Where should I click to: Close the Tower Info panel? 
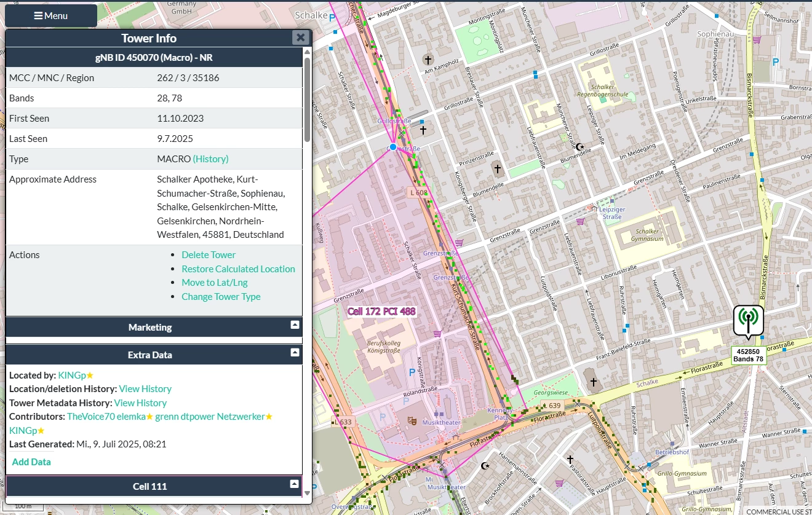[300, 37]
